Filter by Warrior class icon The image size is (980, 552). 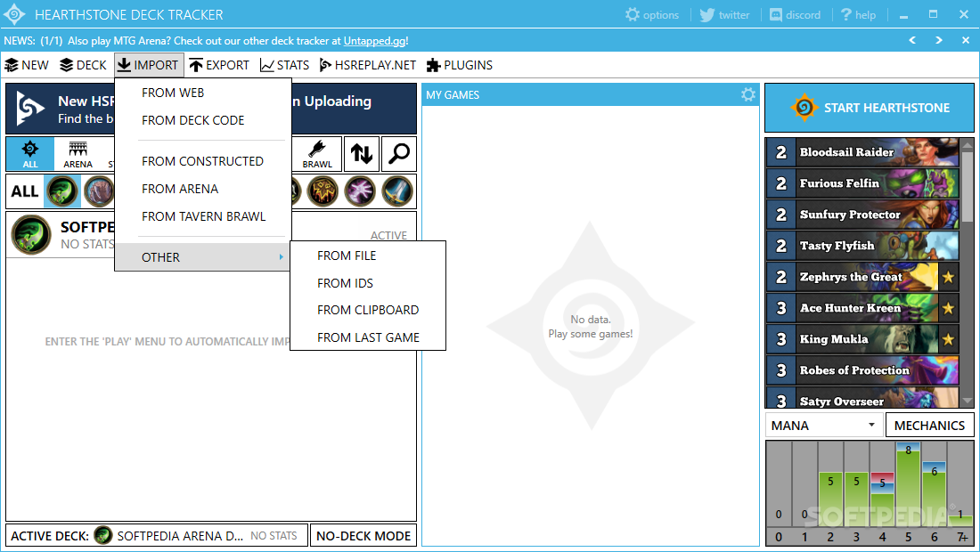tap(397, 191)
